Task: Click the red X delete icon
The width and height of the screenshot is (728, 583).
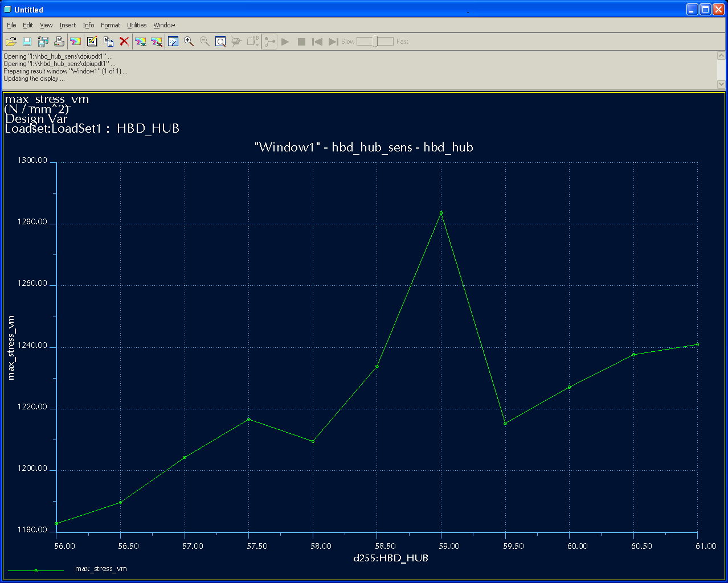Action: point(124,42)
